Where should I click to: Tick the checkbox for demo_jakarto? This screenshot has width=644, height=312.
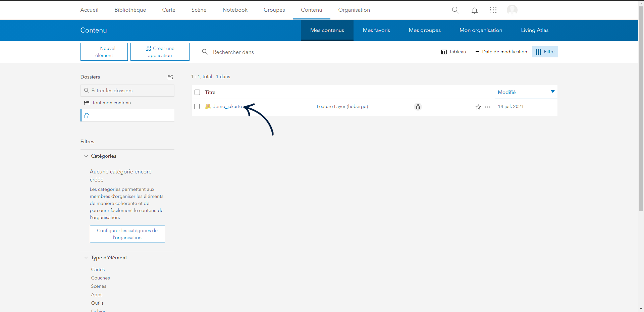point(197,106)
